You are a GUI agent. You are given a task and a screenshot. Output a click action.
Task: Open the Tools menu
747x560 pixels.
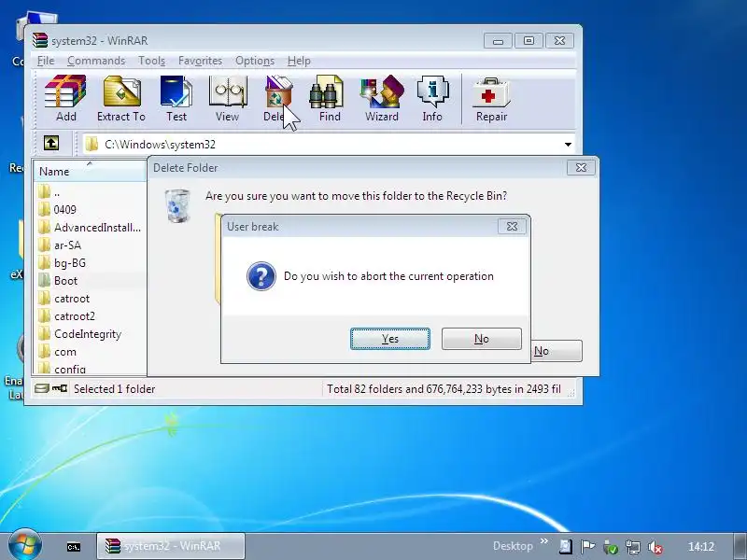pos(151,61)
